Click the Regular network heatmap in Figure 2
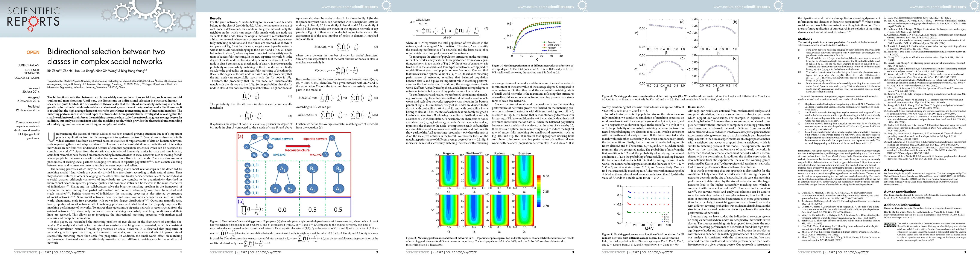Viewport: 980px width, 258px height. click(x=448, y=171)
